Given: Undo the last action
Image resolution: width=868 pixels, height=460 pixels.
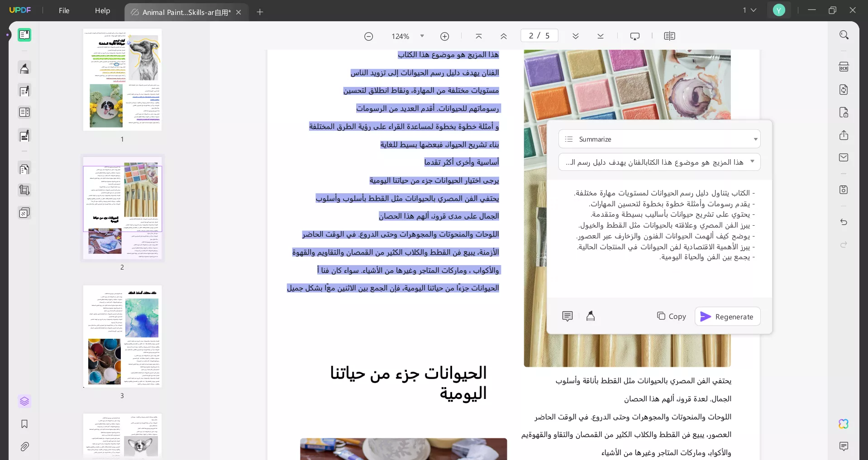Looking at the screenshot, I should click(844, 223).
